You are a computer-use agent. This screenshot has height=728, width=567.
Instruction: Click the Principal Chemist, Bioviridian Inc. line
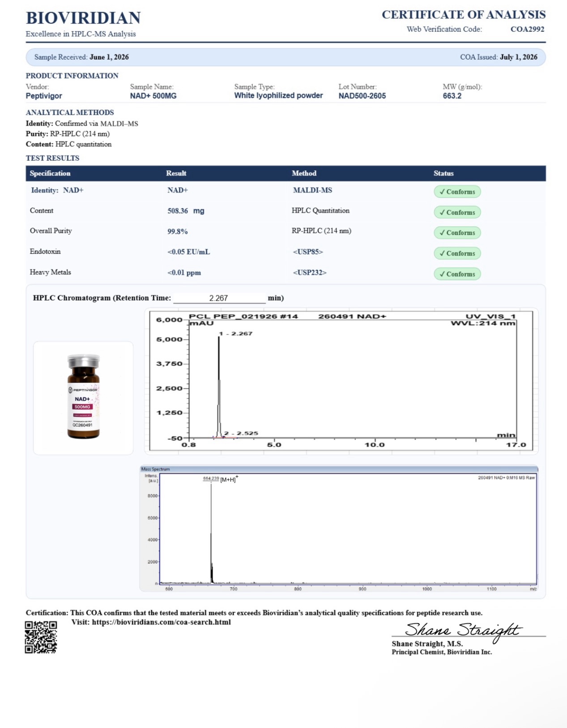click(x=442, y=652)
